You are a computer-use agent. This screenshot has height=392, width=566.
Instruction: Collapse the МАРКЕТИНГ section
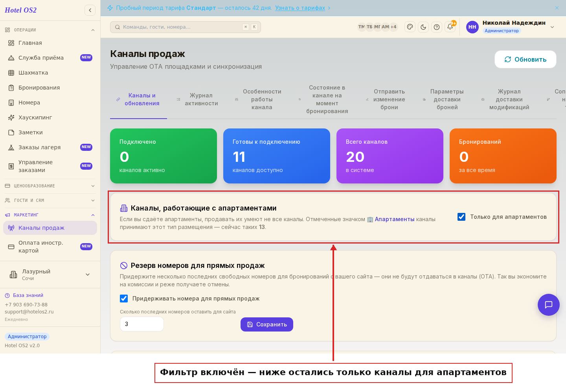pos(50,215)
